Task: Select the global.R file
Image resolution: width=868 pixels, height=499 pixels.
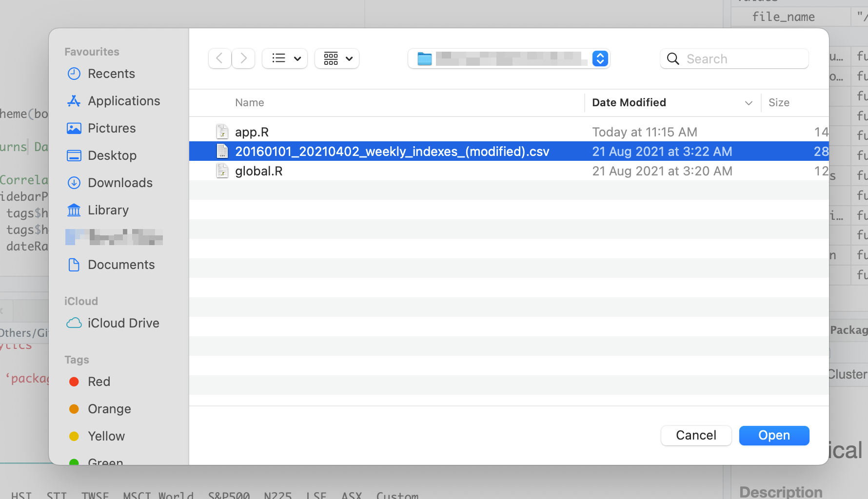Action: coord(258,171)
